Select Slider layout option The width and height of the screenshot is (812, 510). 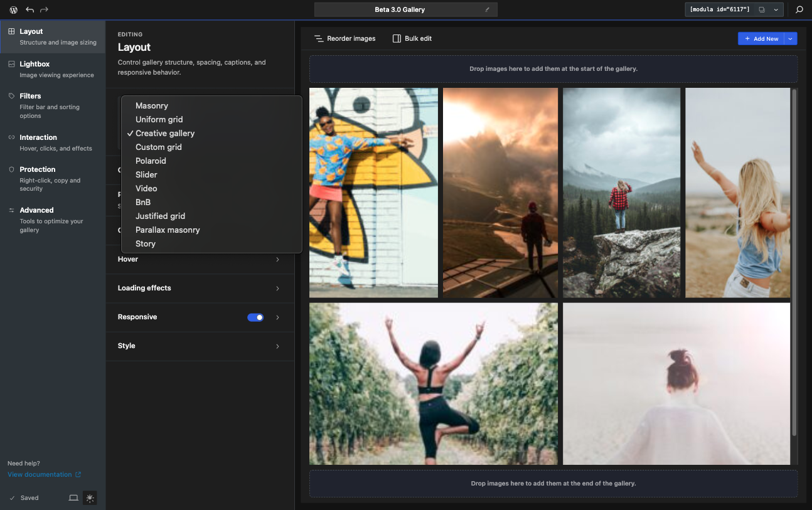point(211,175)
